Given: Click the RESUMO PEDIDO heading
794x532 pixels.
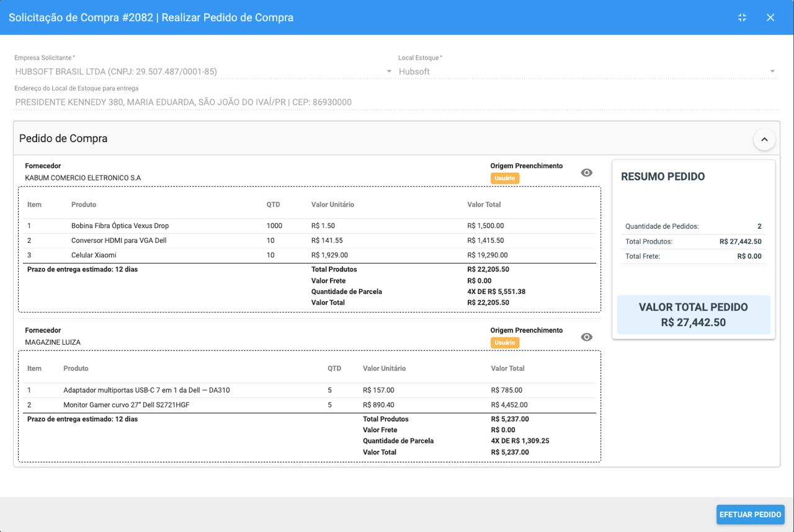Looking at the screenshot, I should (662, 177).
